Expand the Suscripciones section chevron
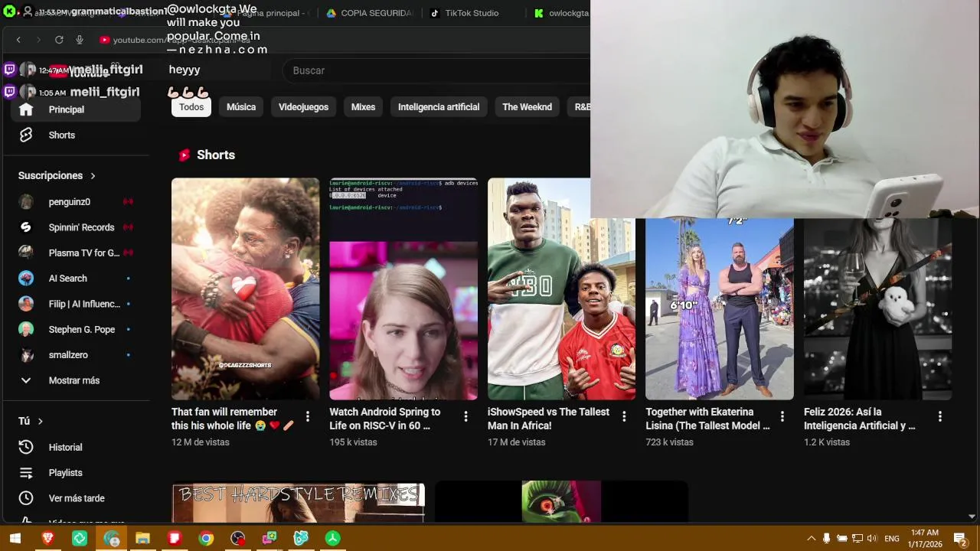 point(93,176)
